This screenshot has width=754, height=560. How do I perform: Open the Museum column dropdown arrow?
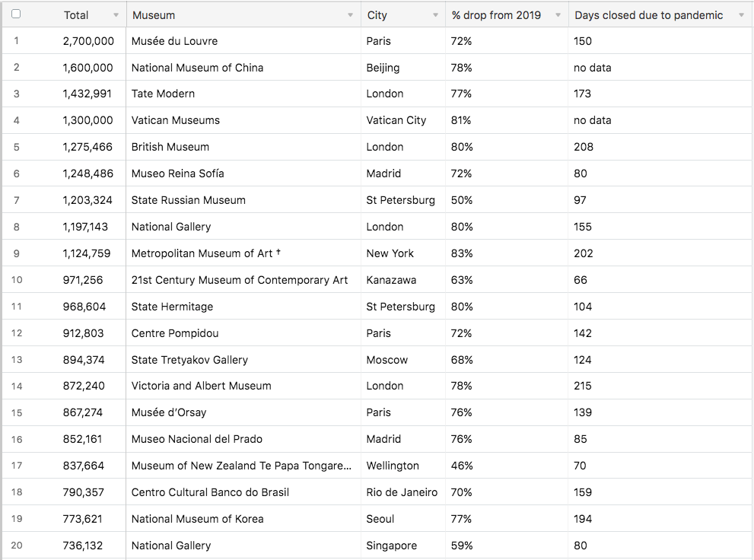pyautogui.click(x=350, y=15)
